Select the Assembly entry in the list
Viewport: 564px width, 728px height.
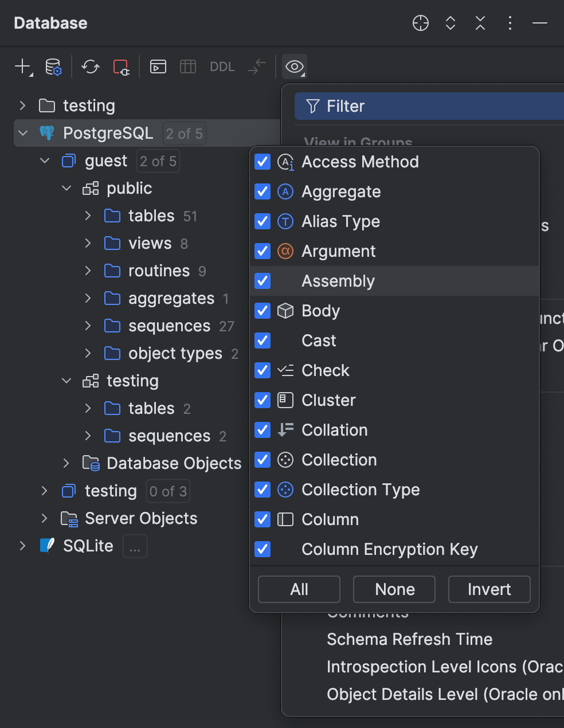click(338, 281)
